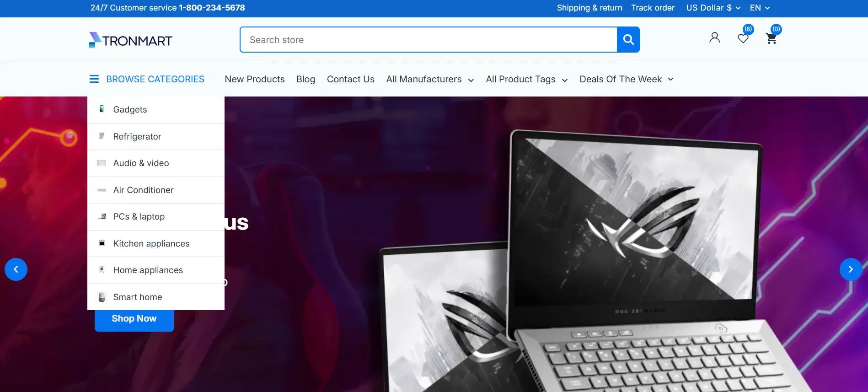The image size is (868, 392).
Task: Click the Browse Categories label
Action: 155,79
